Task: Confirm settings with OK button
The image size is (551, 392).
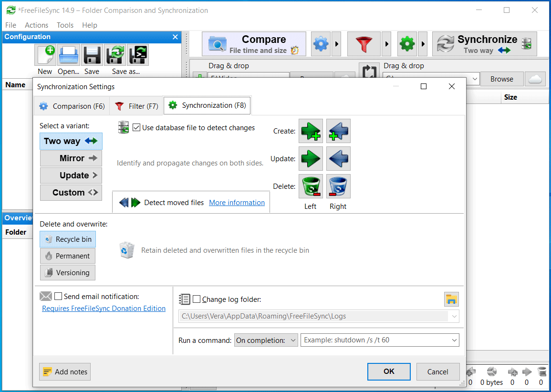Action: pyautogui.click(x=389, y=371)
